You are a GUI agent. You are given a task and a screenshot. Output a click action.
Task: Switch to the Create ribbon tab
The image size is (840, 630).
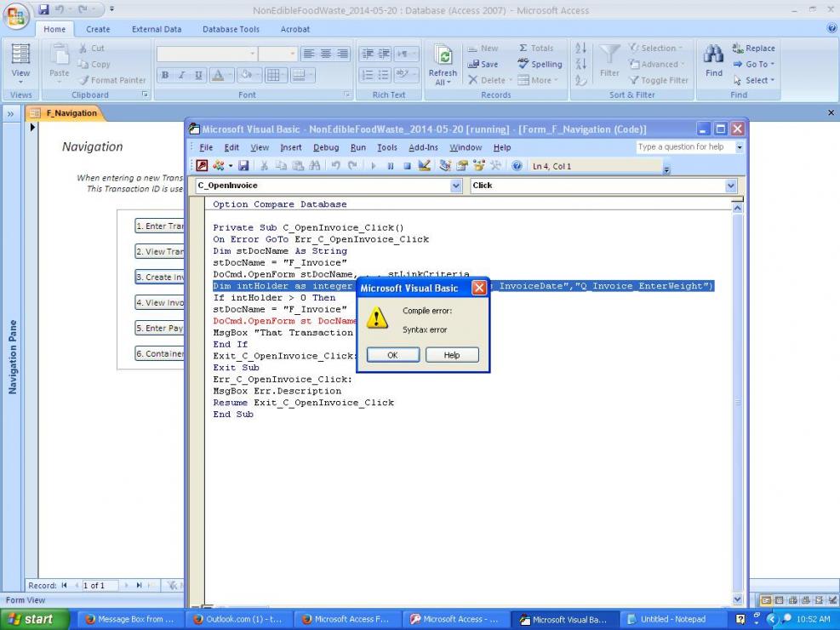pyautogui.click(x=98, y=30)
